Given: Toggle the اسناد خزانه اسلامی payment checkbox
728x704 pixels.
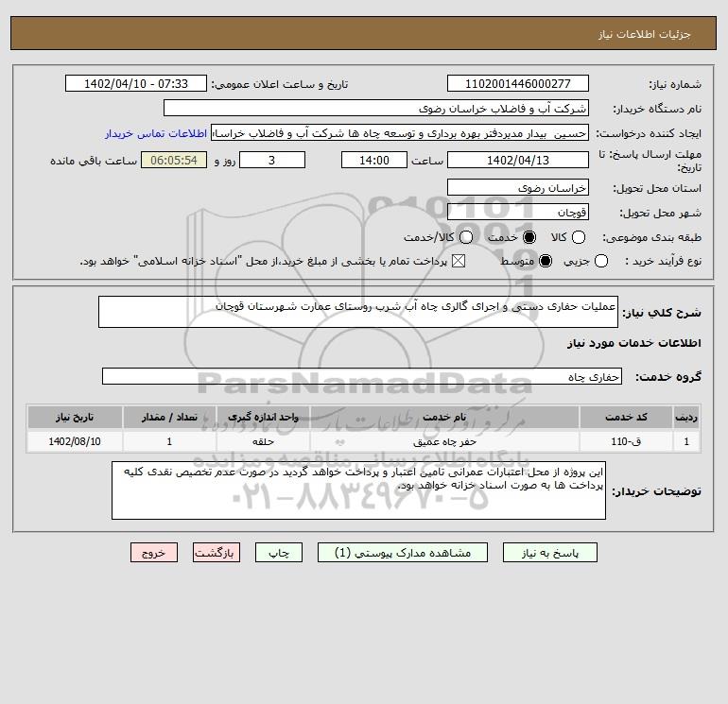Looking at the screenshot, I should (459, 261).
